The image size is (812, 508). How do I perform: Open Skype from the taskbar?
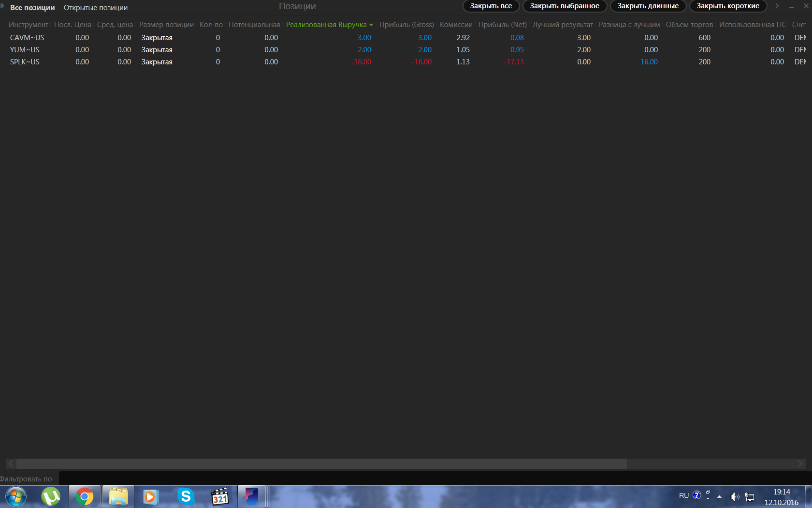[x=186, y=496]
